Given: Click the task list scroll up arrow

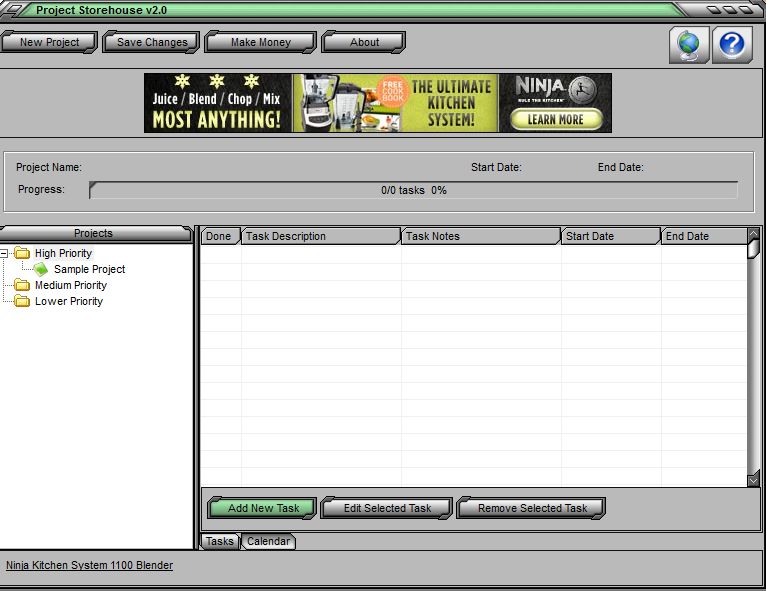Looking at the screenshot, I should (x=753, y=233).
